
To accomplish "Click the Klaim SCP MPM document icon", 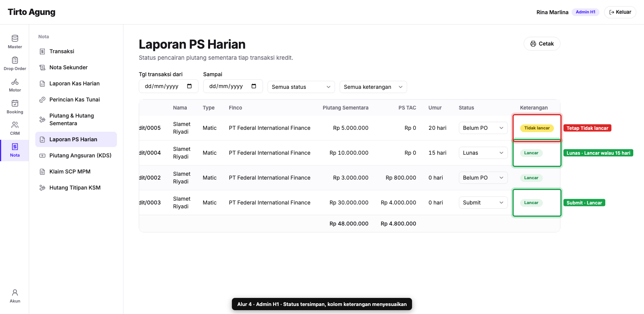I will [43, 172].
